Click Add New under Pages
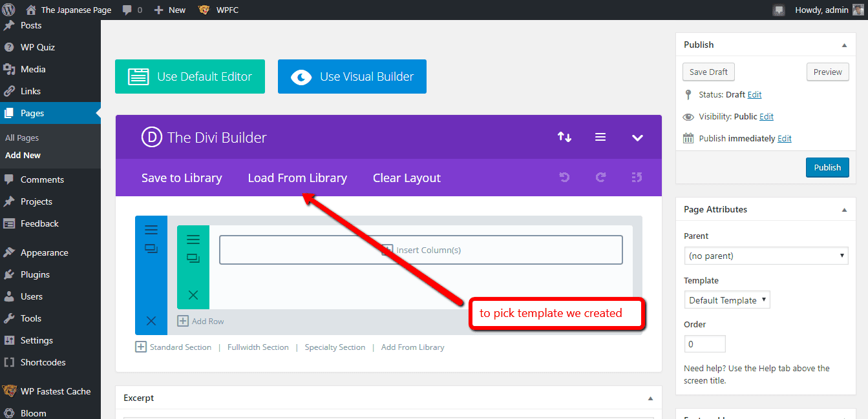Viewport: 868px width, 419px height. (x=23, y=155)
